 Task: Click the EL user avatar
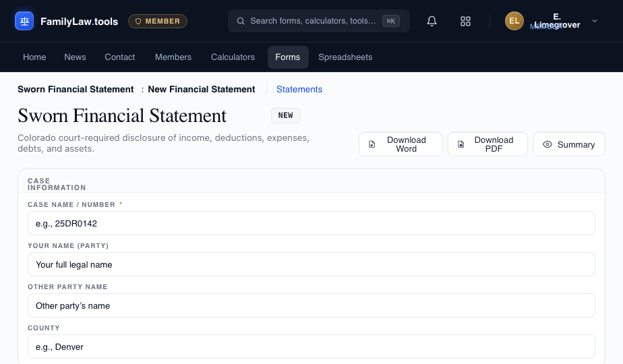pyautogui.click(x=514, y=21)
